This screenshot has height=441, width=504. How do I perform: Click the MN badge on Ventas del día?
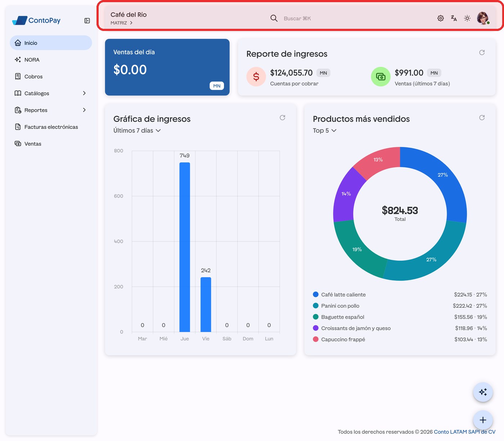[217, 86]
